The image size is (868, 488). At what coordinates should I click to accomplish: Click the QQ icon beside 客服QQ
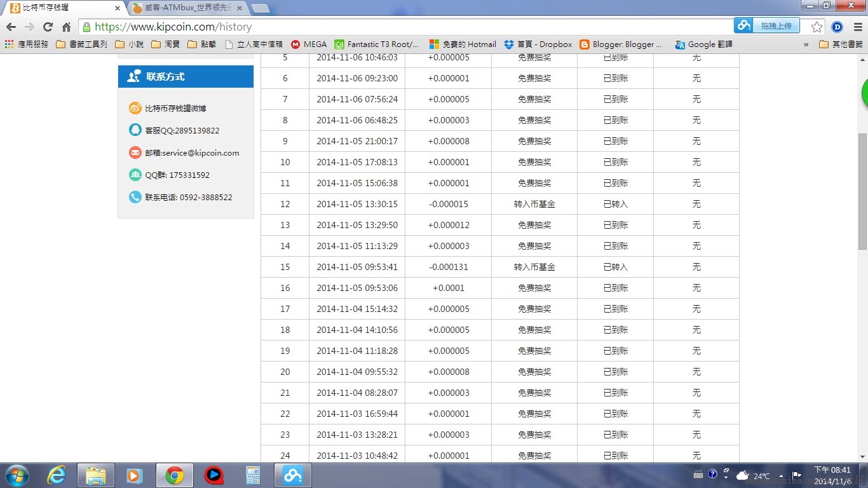135,130
